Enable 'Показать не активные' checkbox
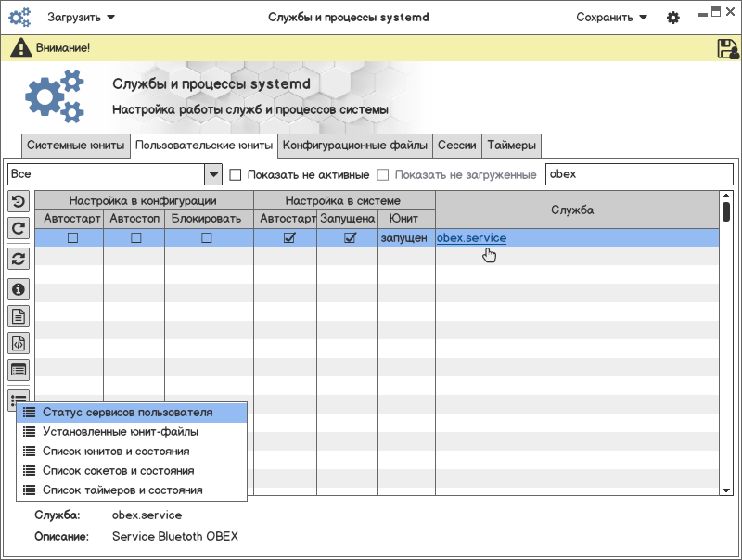This screenshot has height=560, width=742. click(x=236, y=174)
